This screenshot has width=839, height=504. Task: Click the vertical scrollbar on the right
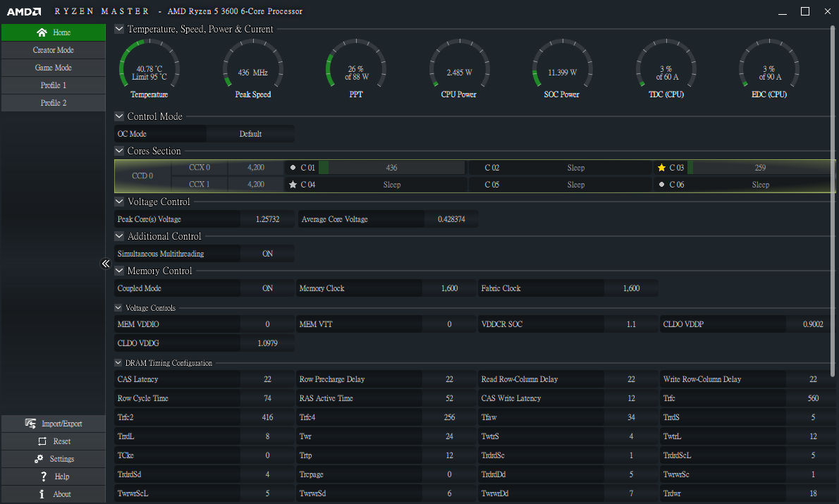point(833,201)
